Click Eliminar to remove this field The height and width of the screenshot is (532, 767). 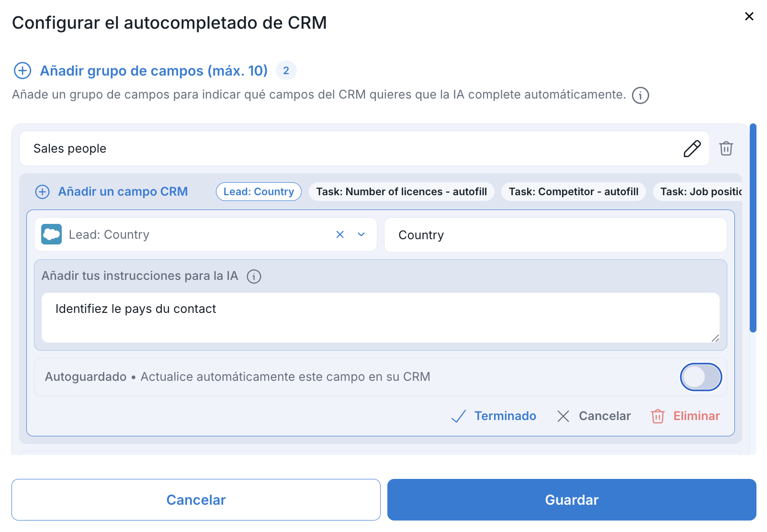(685, 416)
